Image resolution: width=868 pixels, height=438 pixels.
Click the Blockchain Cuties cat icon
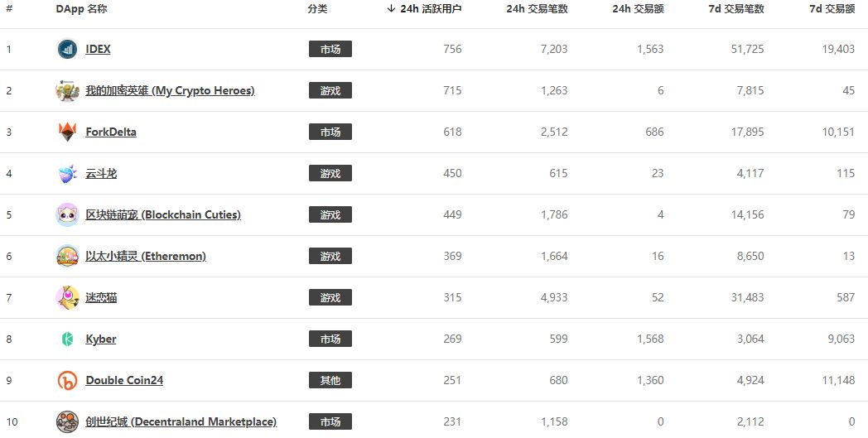click(68, 214)
